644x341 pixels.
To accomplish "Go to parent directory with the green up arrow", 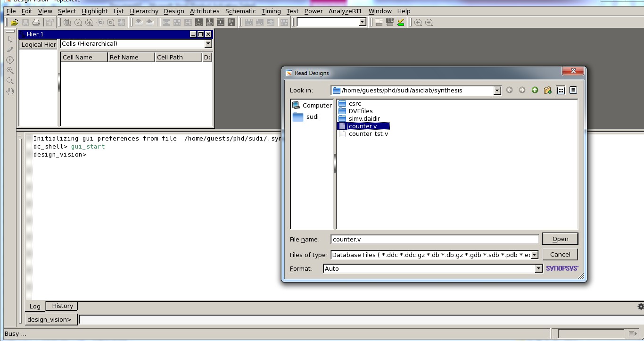I will [x=535, y=90].
